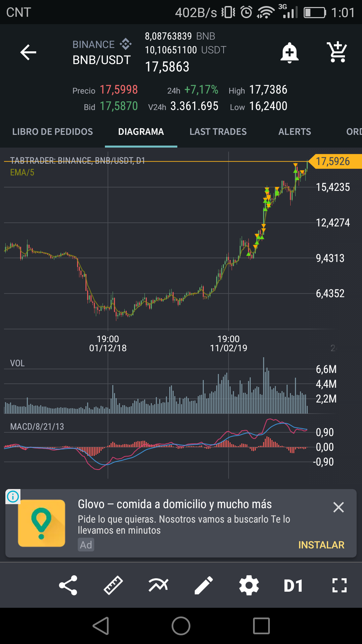The width and height of the screenshot is (362, 644).
Task: Open the D1 timeframe selector
Action: tap(294, 586)
